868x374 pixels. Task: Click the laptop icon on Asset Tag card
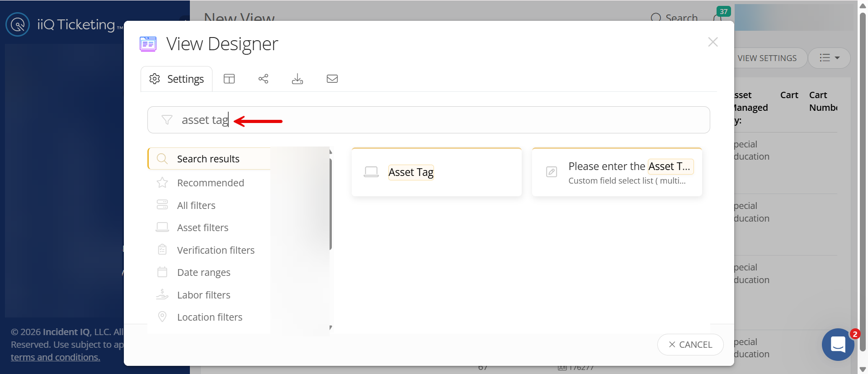[371, 172]
